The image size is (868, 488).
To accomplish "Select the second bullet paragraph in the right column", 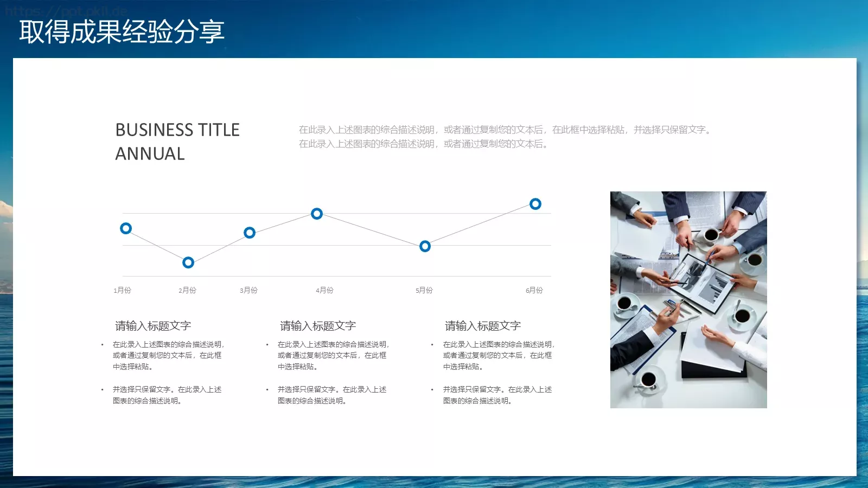I will tap(497, 395).
